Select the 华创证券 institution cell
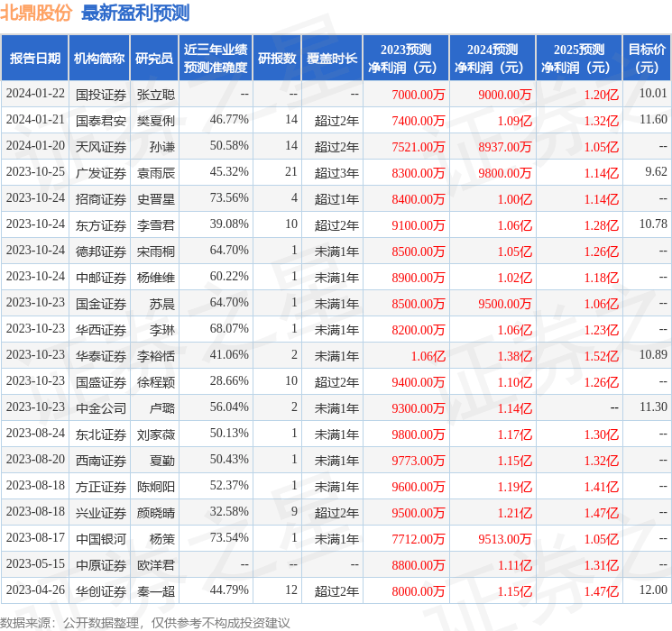 [x=101, y=591]
